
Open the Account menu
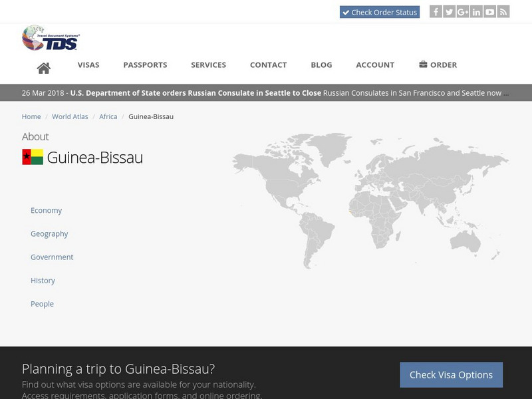[375, 65]
